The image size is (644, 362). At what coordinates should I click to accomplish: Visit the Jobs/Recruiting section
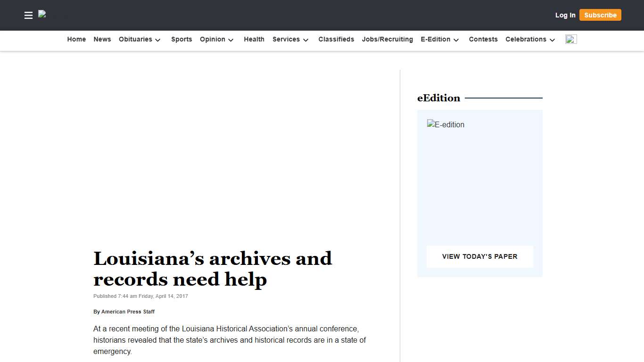pos(387,40)
